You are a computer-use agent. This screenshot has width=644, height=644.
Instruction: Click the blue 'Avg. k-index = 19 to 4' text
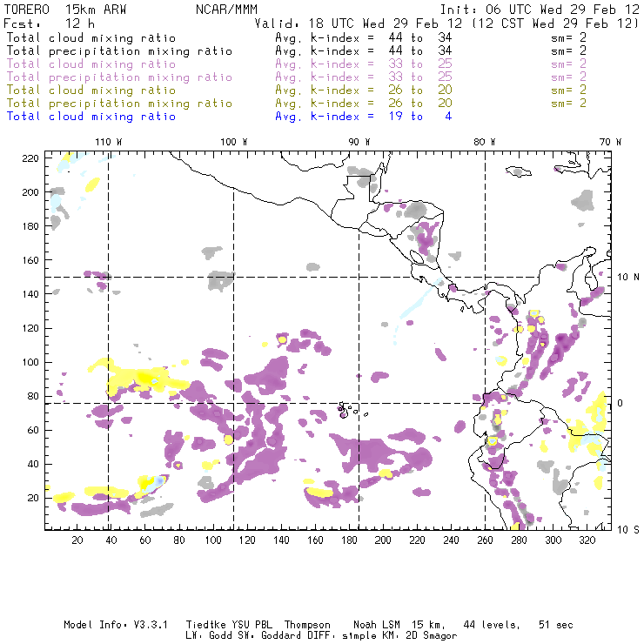pyautogui.click(x=364, y=117)
